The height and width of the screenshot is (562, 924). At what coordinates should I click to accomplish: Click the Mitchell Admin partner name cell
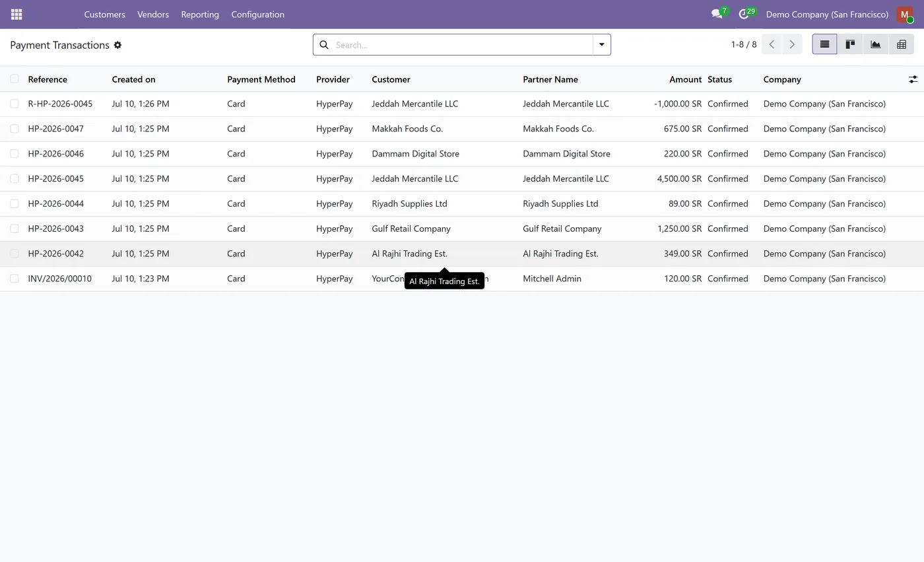(552, 279)
